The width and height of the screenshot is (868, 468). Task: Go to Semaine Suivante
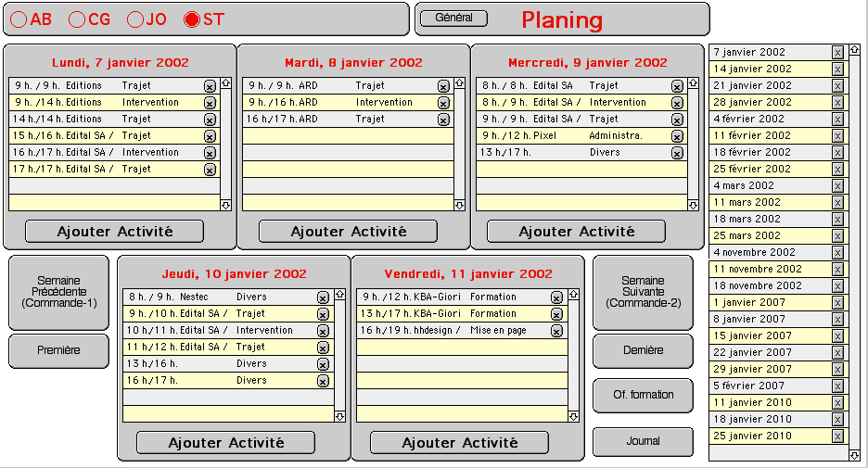[x=643, y=292]
